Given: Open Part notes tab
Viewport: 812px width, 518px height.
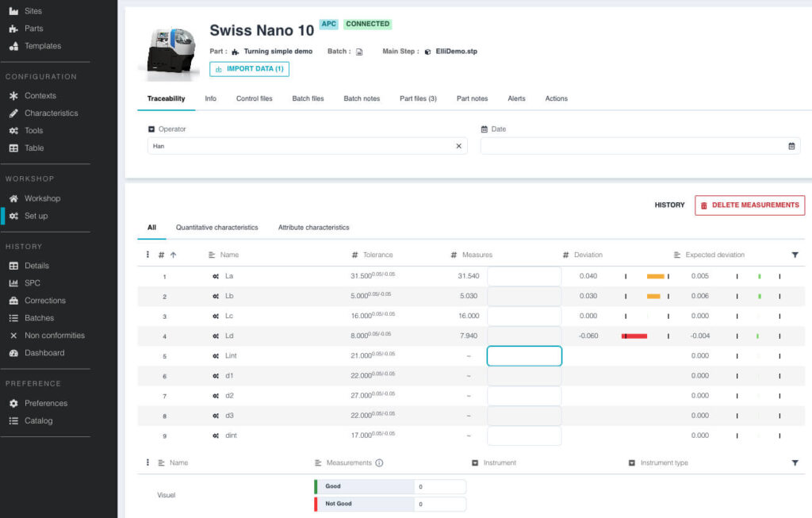Looking at the screenshot, I should pyautogui.click(x=472, y=98).
